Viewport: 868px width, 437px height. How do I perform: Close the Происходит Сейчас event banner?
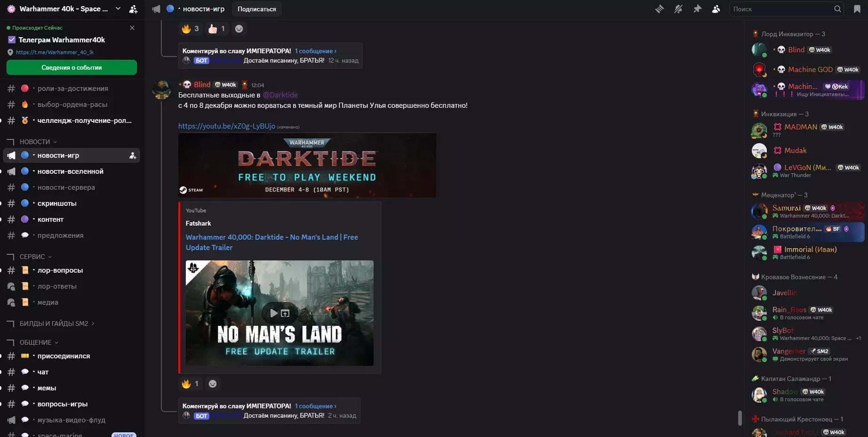[x=132, y=28]
